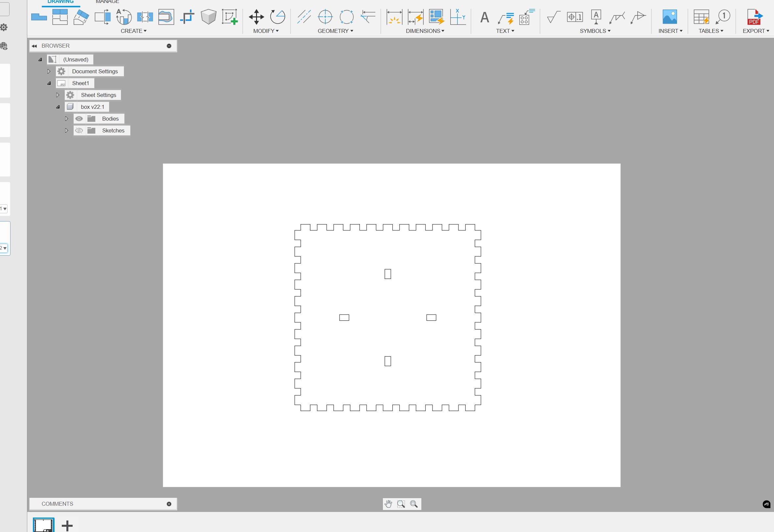This screenshot has height=532, width=774.
Task: Click the Drawing tab
Action: point(60,2)
